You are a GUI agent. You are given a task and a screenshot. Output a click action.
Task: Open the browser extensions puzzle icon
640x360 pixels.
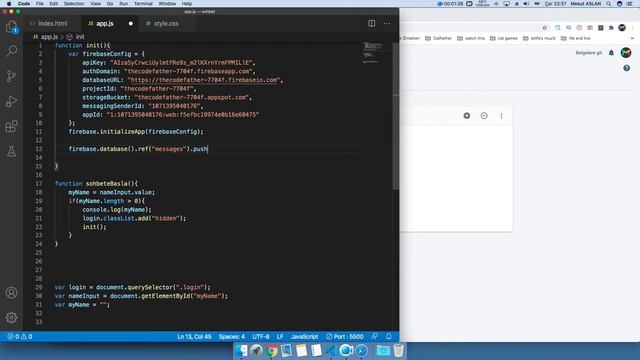(611, 27)
